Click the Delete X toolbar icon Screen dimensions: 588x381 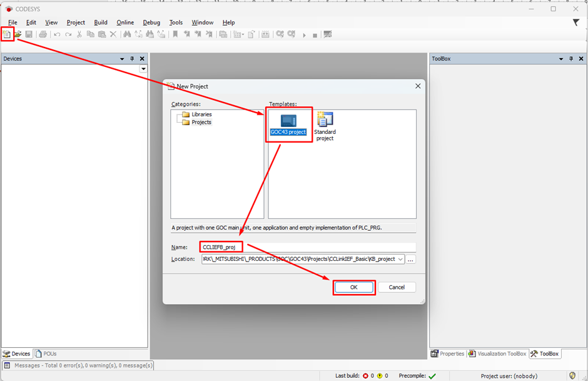tap(113, 34)
